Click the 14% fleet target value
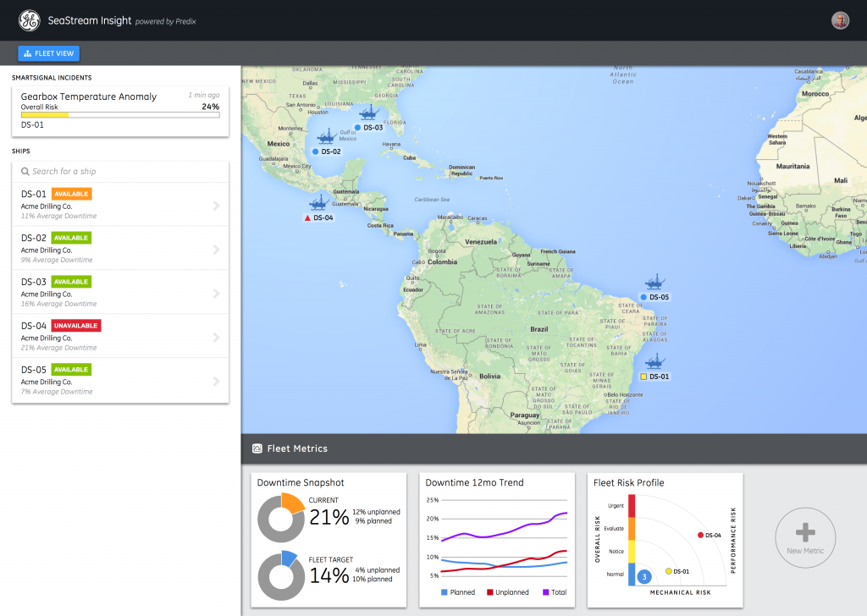867x616 pixels. 329,575
